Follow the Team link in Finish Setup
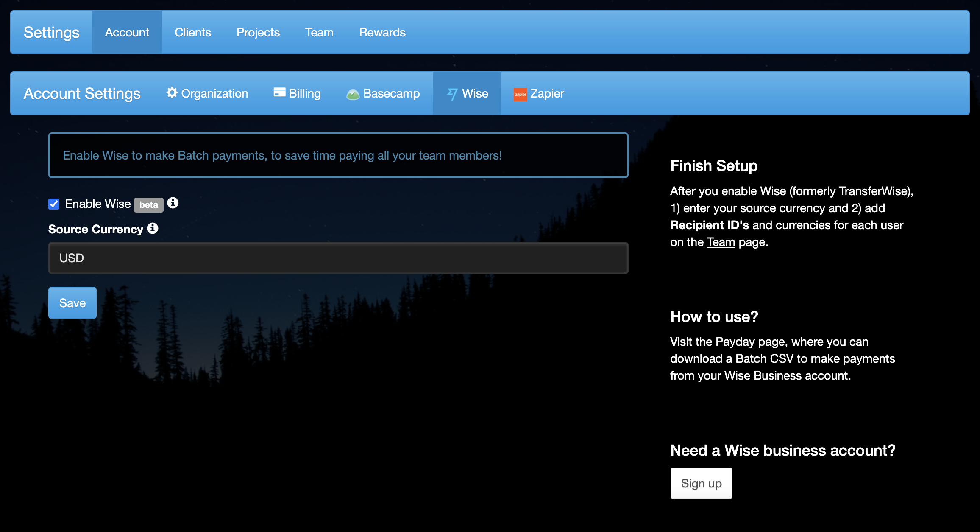 click(721, 242)
